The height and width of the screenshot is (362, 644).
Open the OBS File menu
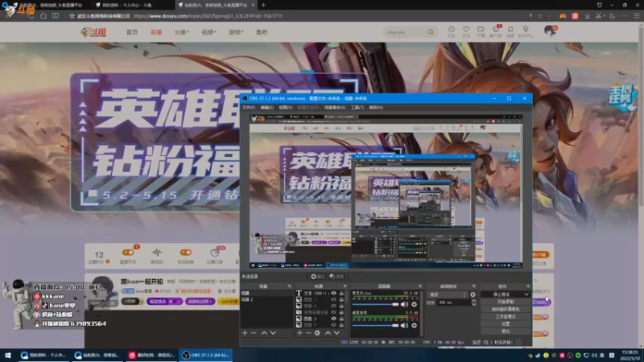(x=249, y=108)
